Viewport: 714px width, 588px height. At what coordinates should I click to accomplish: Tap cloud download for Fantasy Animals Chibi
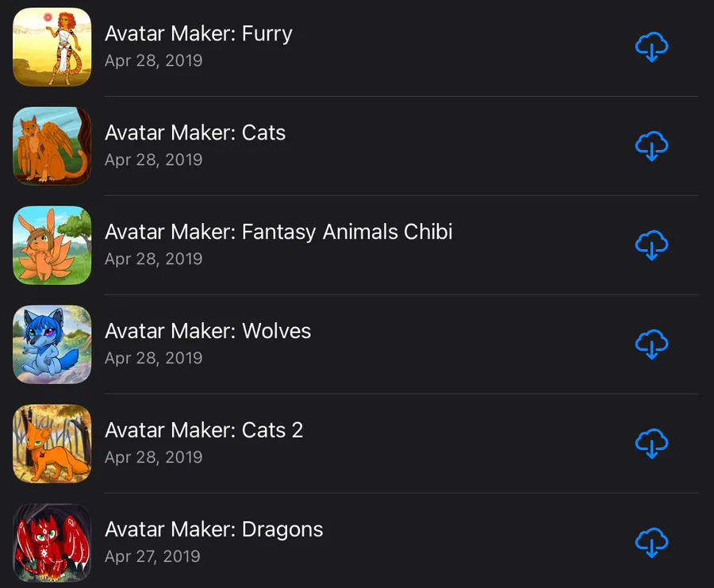pyautogui.click(x=651, y=245)
